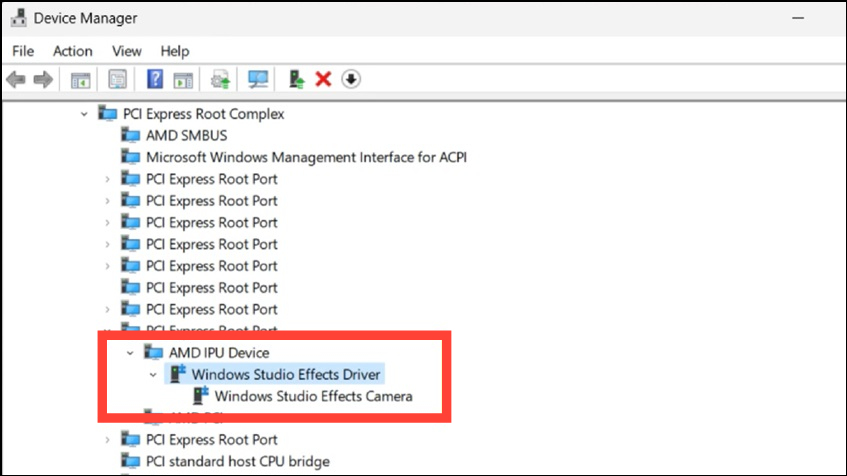
Task: Open the Action menu
Action: click(x=72, y=51)
